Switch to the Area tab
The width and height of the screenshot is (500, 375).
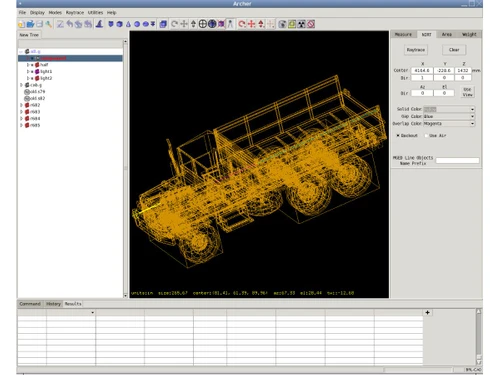point(447,35)
